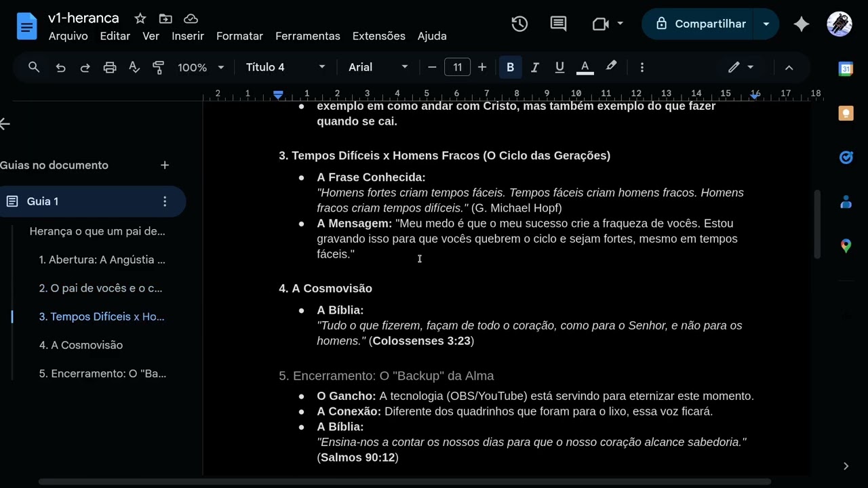Show comments panel icon
Viewport: 868px width, 488px height.
coord(558,24)
